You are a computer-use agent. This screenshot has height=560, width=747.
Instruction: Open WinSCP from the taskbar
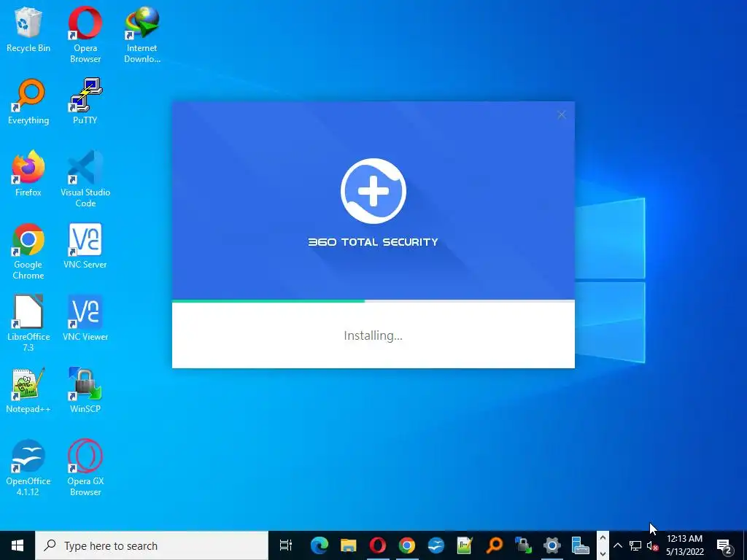tap(523, 545)
